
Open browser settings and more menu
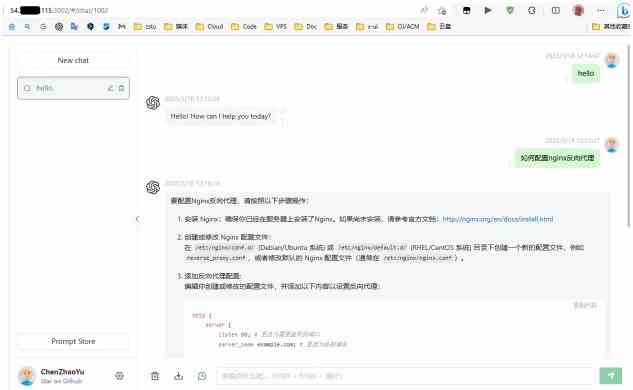601,10
